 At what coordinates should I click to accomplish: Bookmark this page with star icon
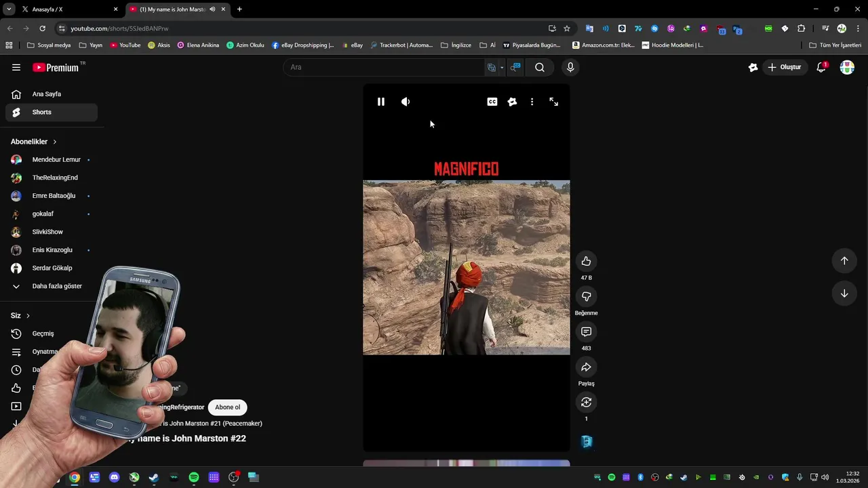click(x=567, y=28)
